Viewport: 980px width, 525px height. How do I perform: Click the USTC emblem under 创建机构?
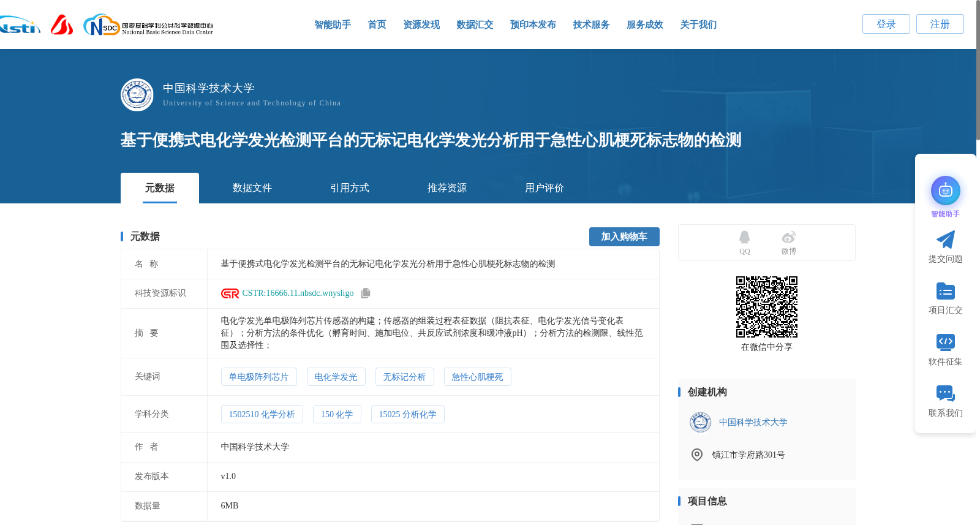pos(700,422)
